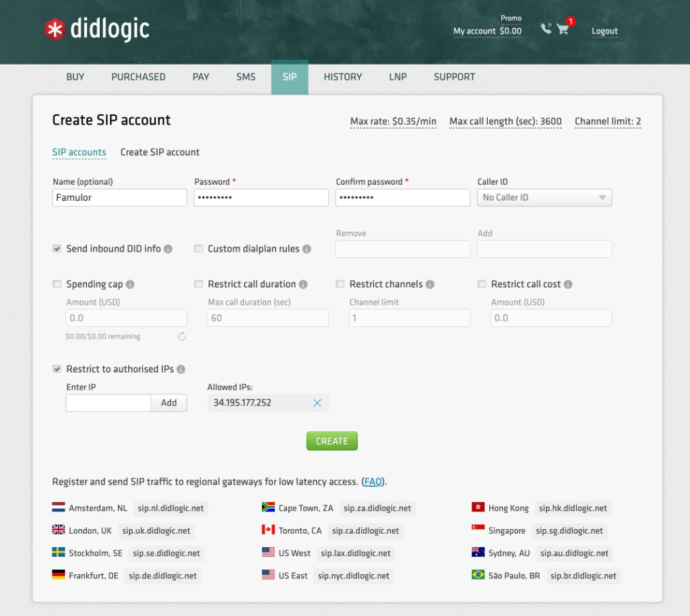Viewport: 690px width, 616px height.
Task: Remove allowed IP 34.195.177.252 via the X icon
Action: [317, 402]
